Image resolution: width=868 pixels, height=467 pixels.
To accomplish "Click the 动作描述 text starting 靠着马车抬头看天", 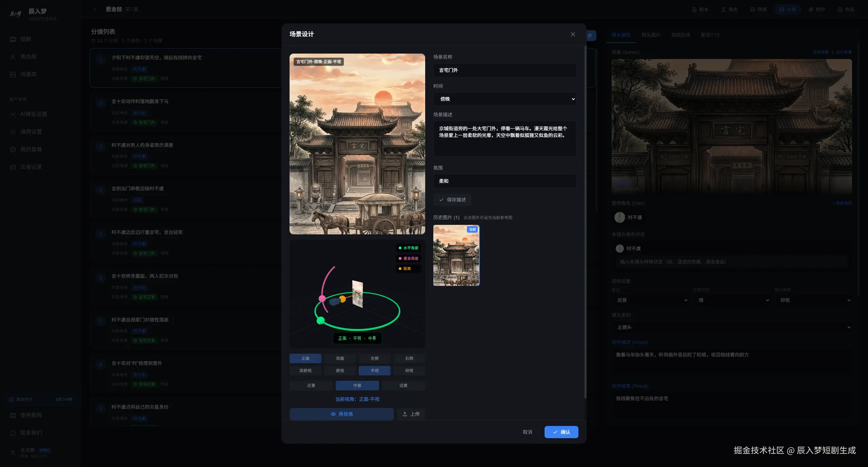I will 682,355.
